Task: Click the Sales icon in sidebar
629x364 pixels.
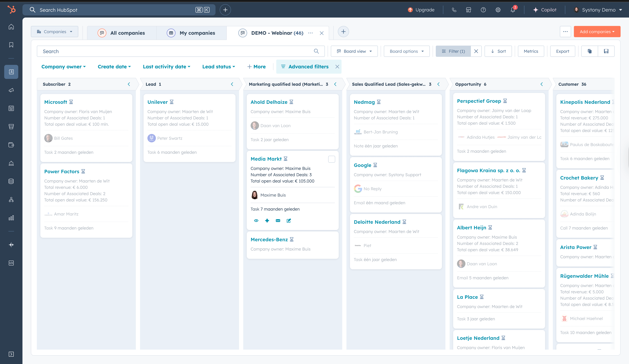Action: click(11, 126)
